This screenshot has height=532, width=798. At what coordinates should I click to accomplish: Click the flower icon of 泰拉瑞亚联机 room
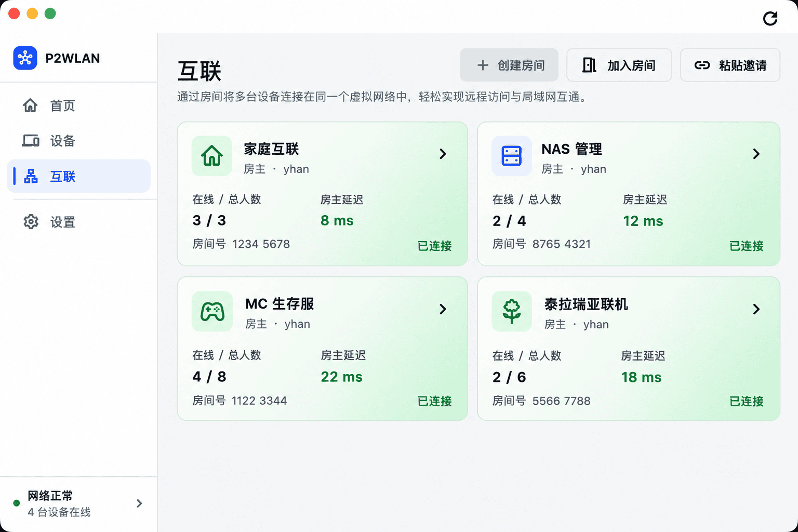coord(512,311)
